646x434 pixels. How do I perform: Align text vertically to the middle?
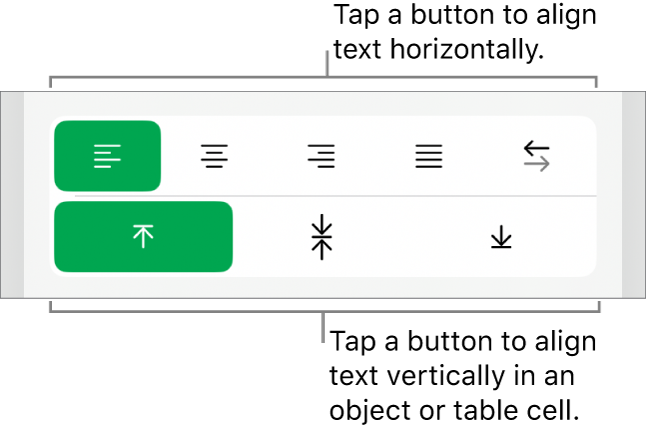(321, 237)
